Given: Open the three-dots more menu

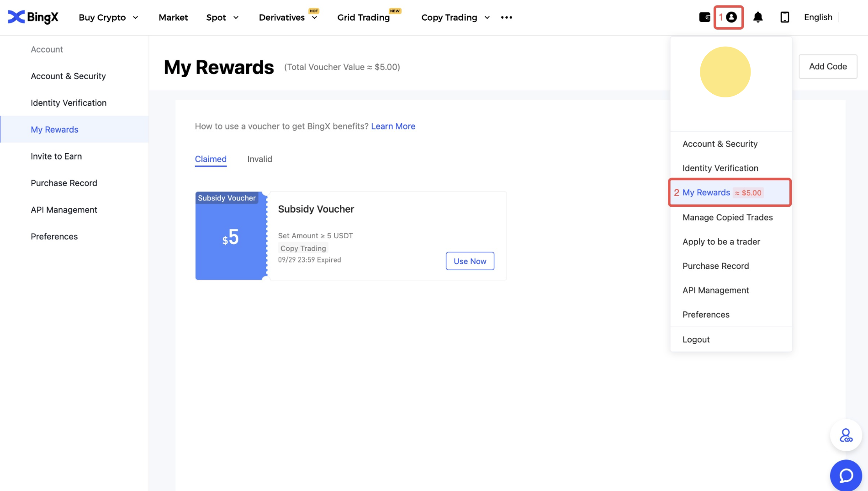Looking at the screenshot, I should pyautogui.click(x=506, y=17).
